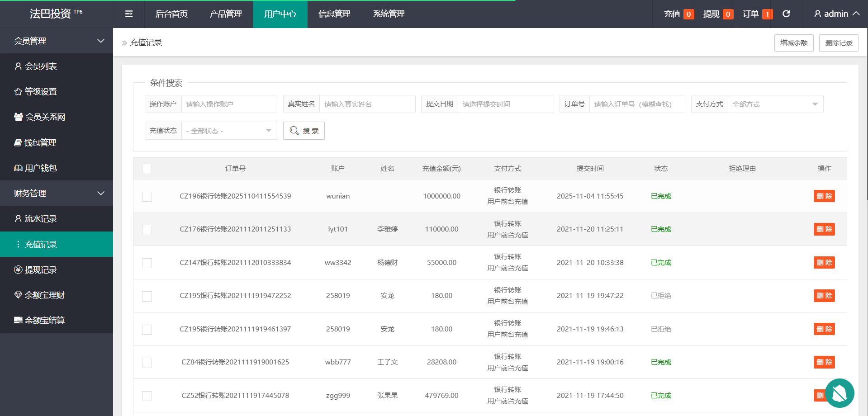Screen dimensions: 868x416
Task: Open 余额宝理财 diamond item in sidebar
Action: [44, 295]
